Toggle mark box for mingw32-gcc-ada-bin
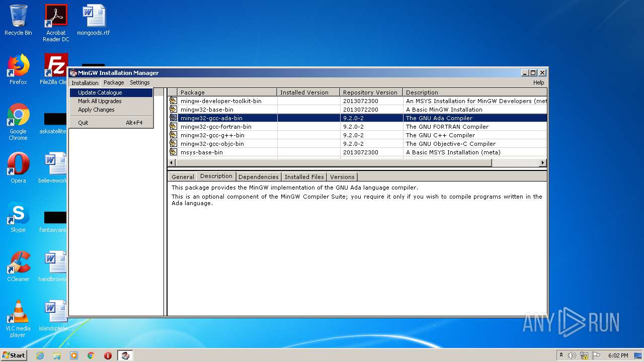 (x=173, y=118)
